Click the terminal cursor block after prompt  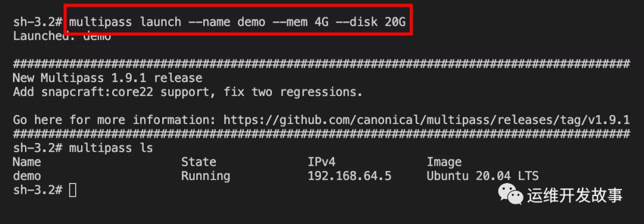pos(73,190)
